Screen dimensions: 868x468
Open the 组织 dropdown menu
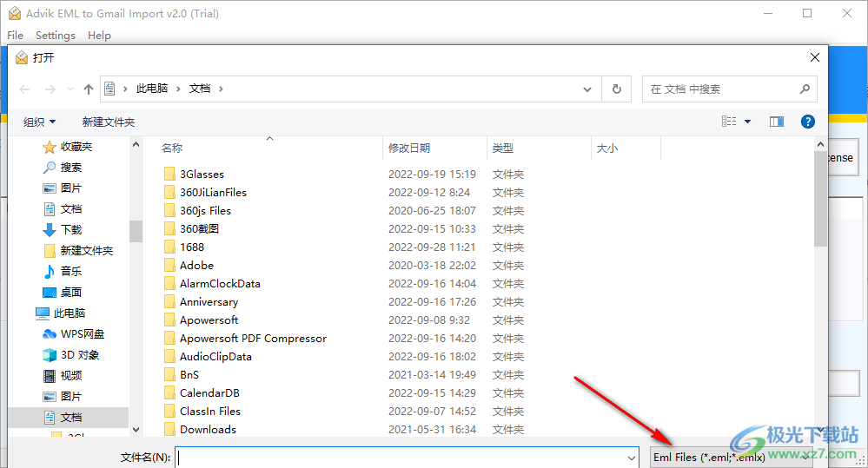[x=39, y=122]
